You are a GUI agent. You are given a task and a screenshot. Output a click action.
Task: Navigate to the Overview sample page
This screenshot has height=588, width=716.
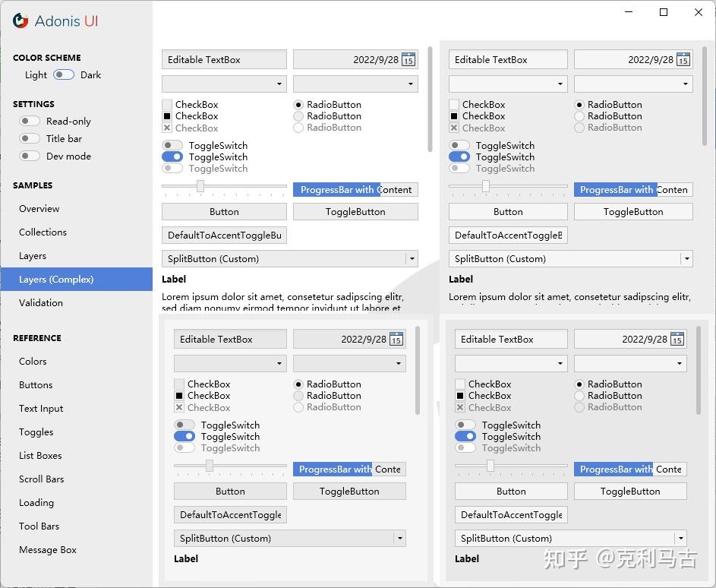point(39,208)
